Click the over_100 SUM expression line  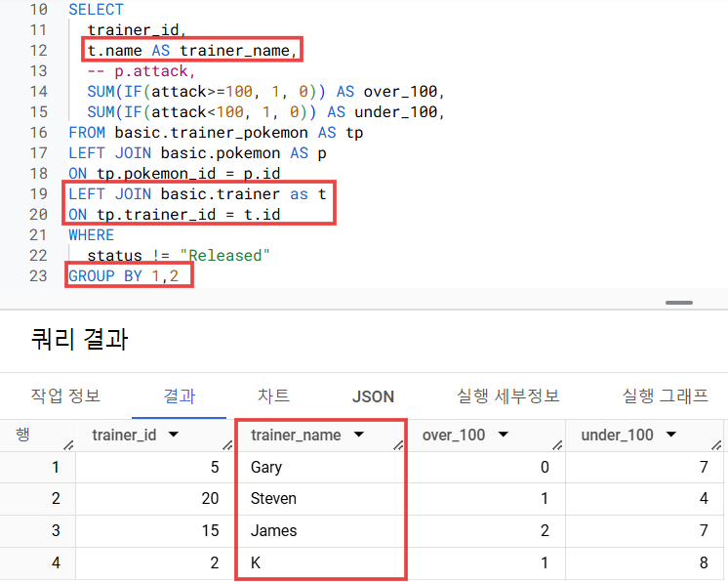[265, 92]
